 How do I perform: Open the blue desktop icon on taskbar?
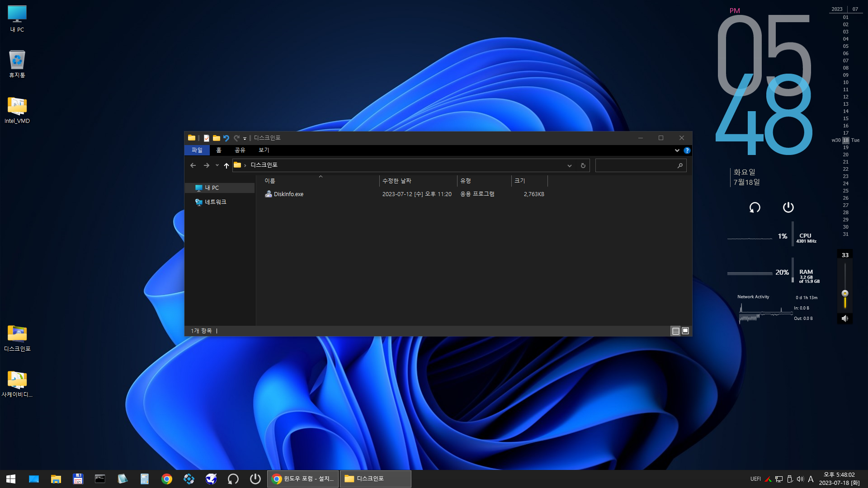(x=34, y=479)
